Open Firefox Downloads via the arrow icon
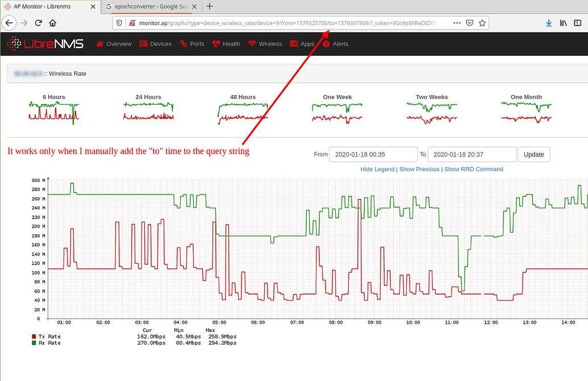Image resolution: width=588 pixels, height=381 pixels. tap(548, 23)
